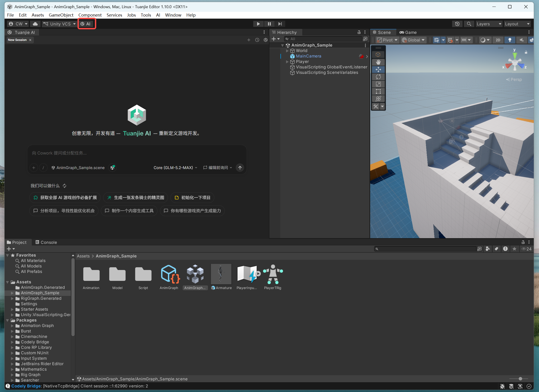Select the Scale tool

pyautogui.click(x=378, y=84)
